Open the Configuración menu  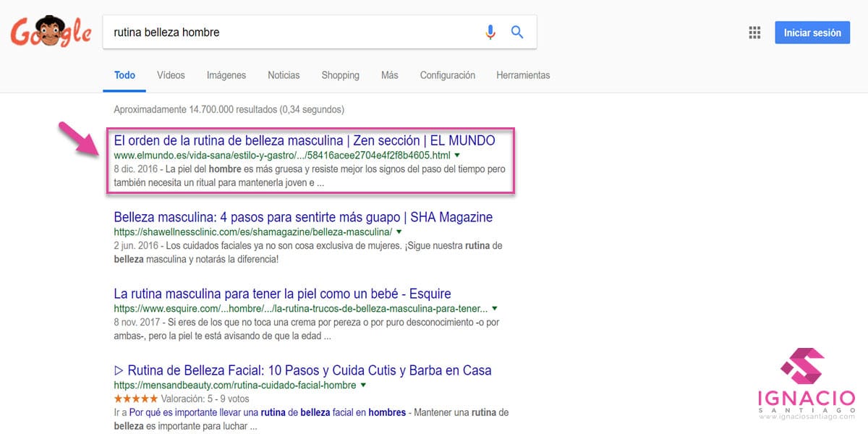[448, 75]
